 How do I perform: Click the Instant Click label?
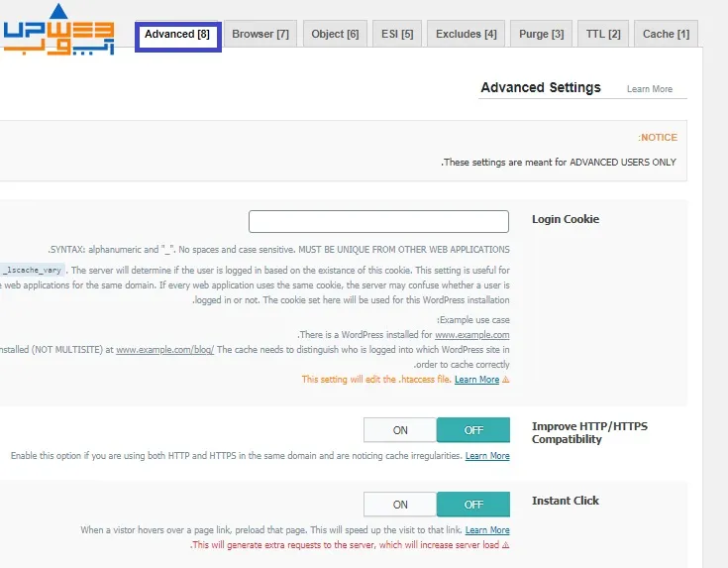coord(566,501)
